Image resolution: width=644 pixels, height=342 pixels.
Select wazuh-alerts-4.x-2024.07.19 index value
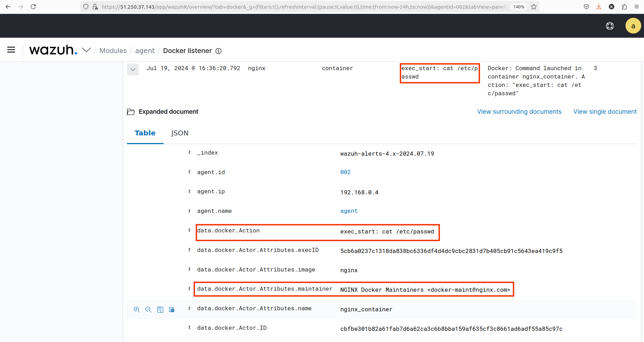(x=387, y=154)
